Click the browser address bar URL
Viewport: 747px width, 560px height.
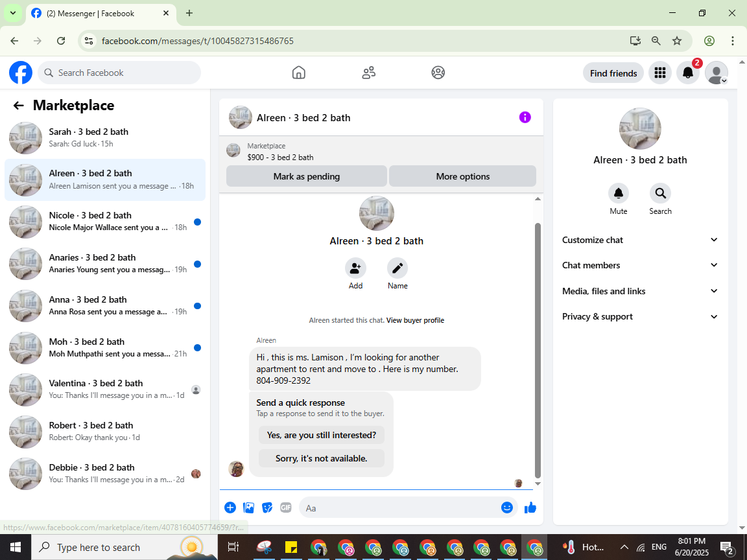198,41
